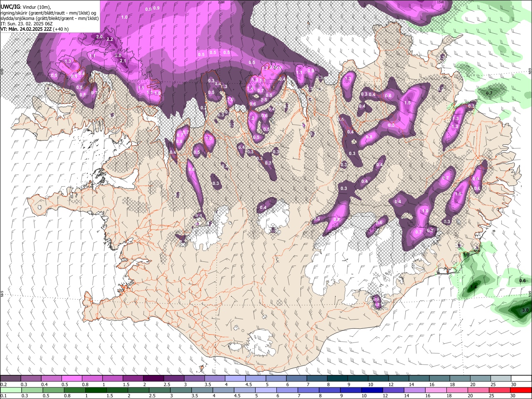
Task: Click the '2.5' label in the rain legend row
Action: point(152,396)
